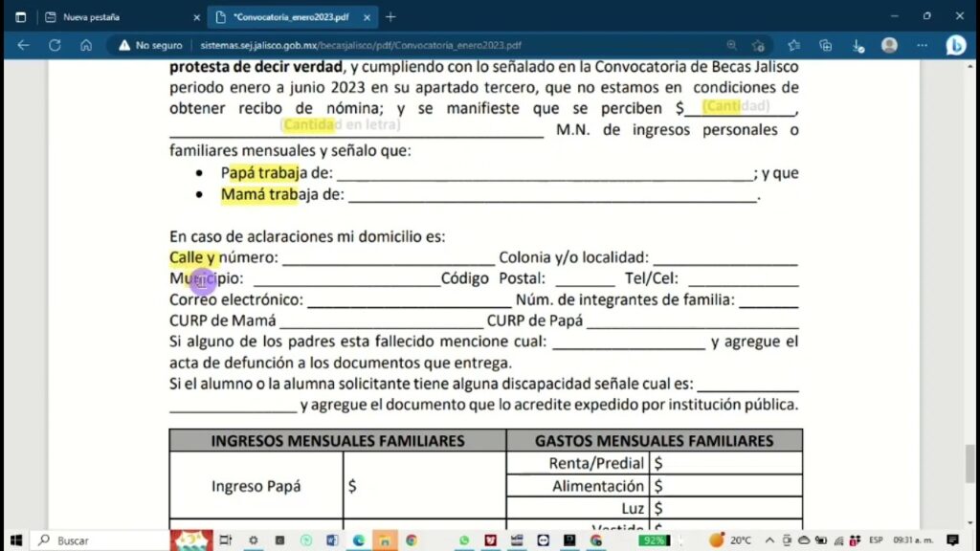Reload the PDF page
980x551 pixels.
(55, 44)
